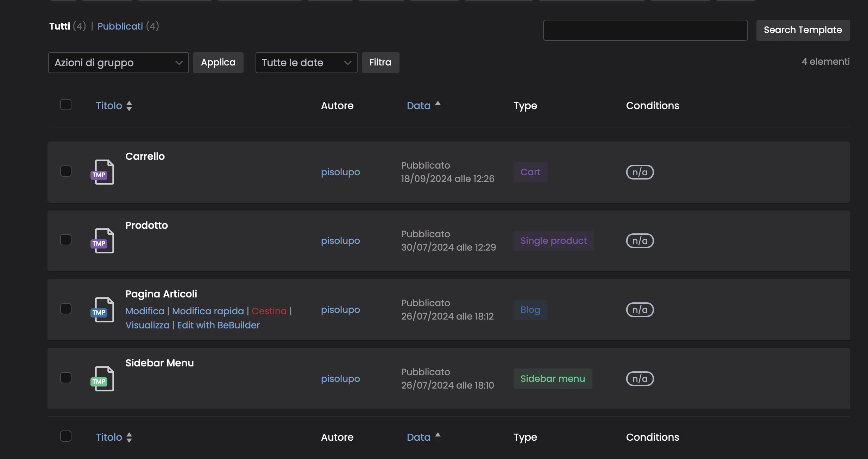Click the Titolo sort arrows in the top header
The width and height of the screenshot is (868, 459).
(x=129, y=106)
